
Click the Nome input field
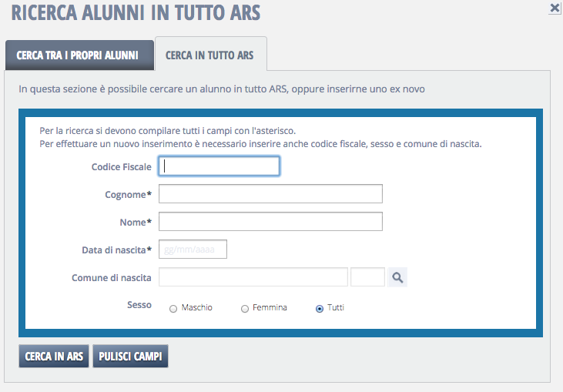pos(270,222)
